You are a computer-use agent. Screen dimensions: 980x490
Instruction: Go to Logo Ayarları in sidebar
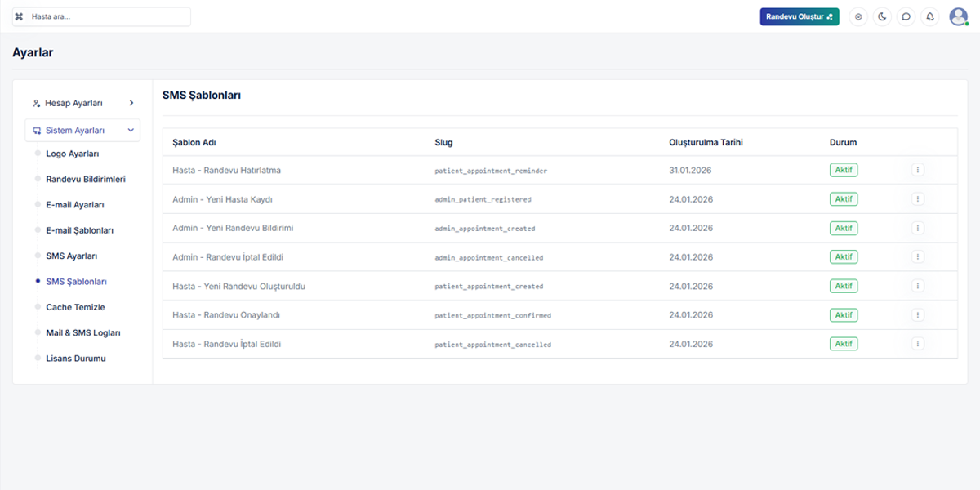click(73, 154)
